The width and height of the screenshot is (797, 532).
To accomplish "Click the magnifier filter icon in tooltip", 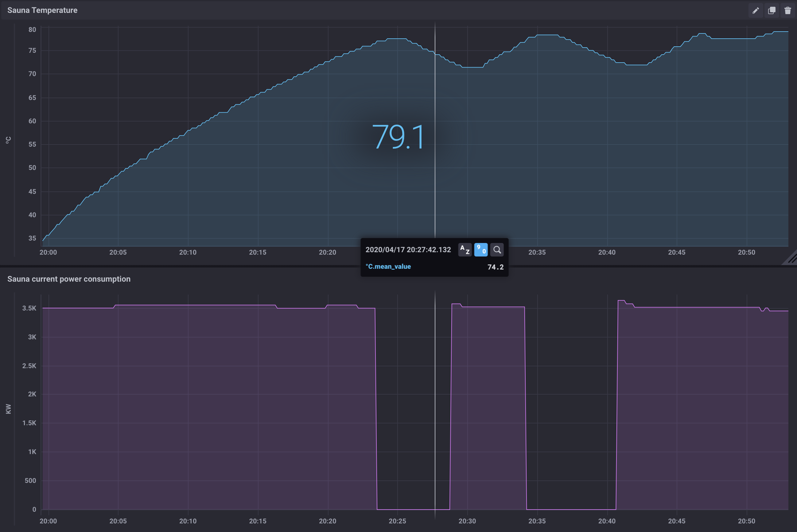I will tap(497, 250).
